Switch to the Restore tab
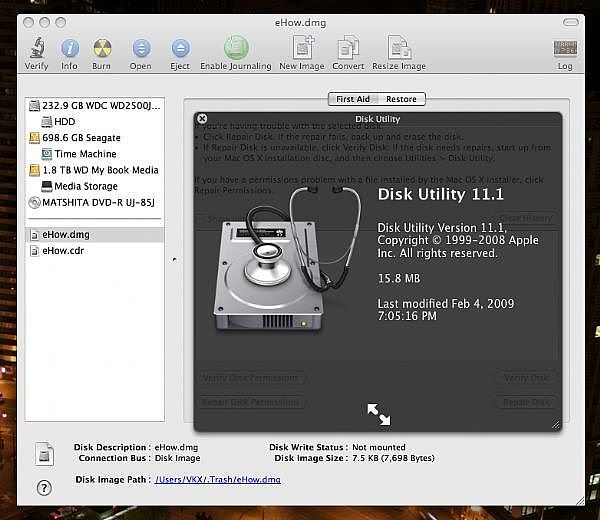Image resolution: width=600 pixels, height=520 pixels. click(x=401, y=99)
